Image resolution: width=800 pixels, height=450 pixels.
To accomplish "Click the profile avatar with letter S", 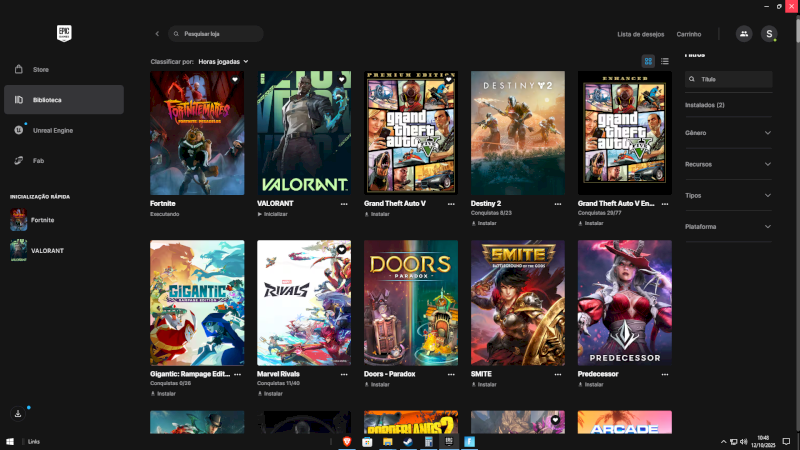I will point(768,34).
